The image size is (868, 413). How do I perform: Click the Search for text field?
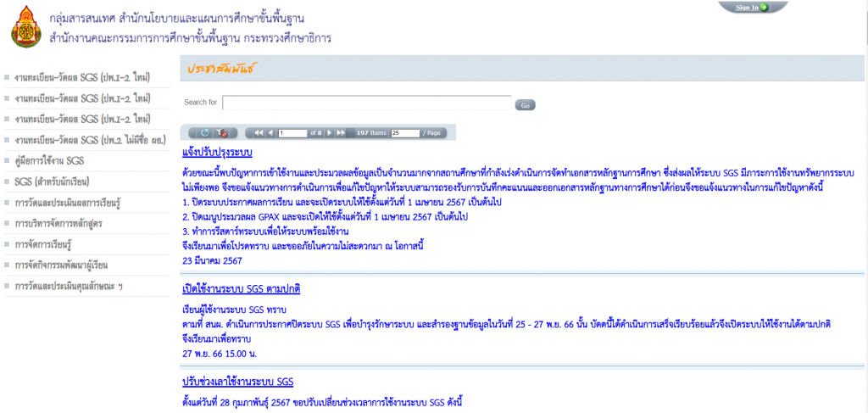point(366,103)
